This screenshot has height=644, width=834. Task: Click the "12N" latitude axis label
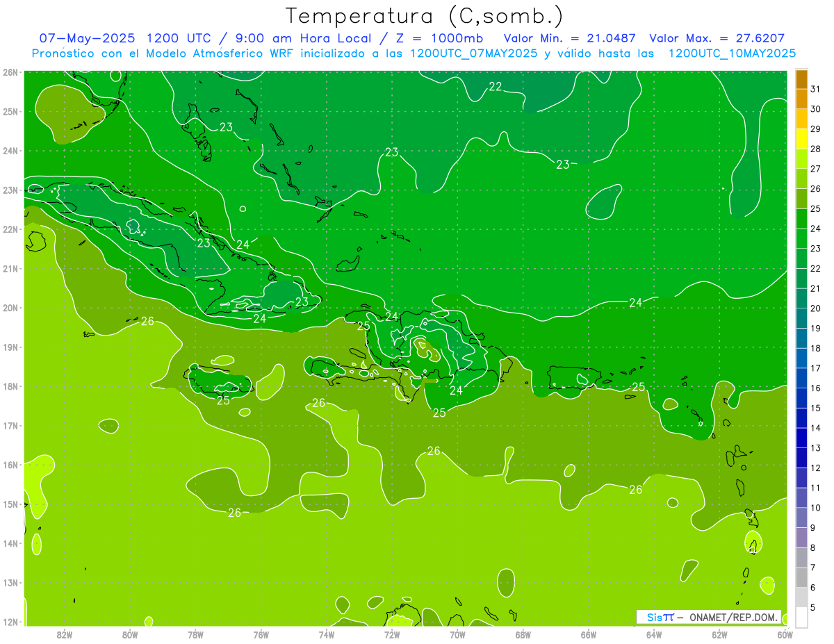[x=10, y=622]
